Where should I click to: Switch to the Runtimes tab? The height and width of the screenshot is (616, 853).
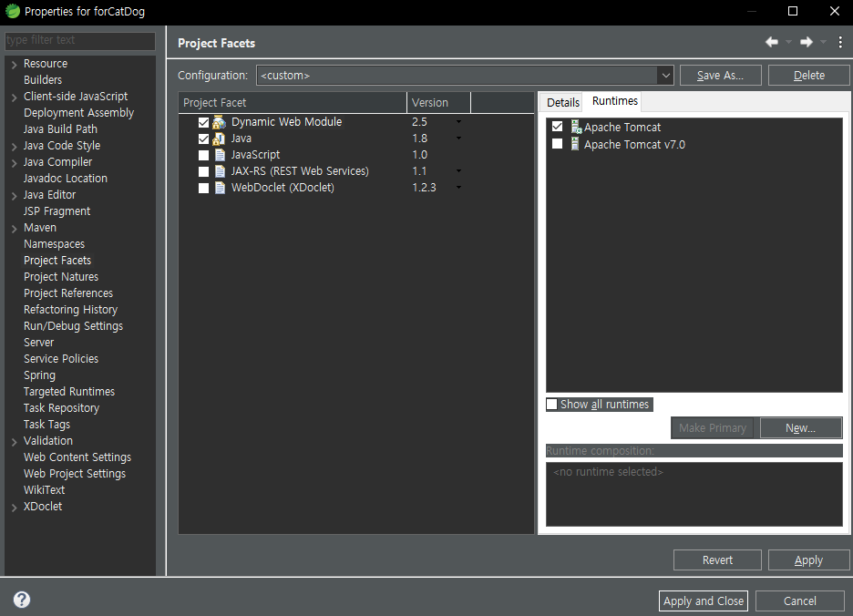(x=615, y=101)
